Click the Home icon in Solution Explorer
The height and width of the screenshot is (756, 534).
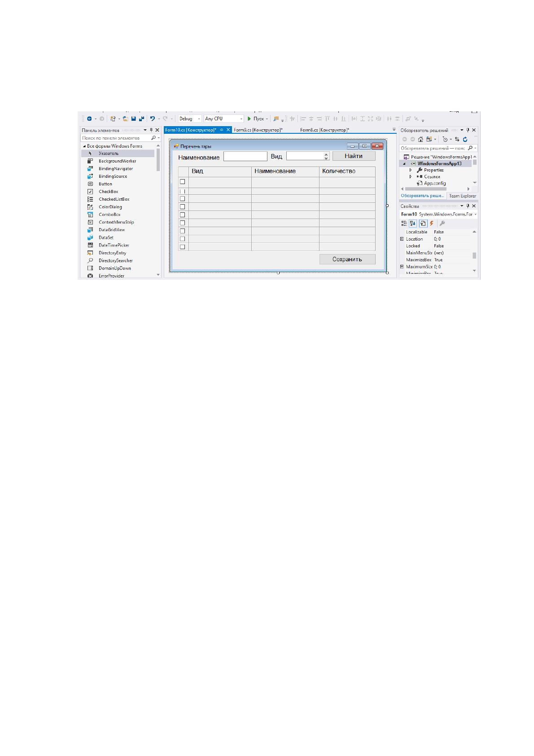tap(420, 139)
